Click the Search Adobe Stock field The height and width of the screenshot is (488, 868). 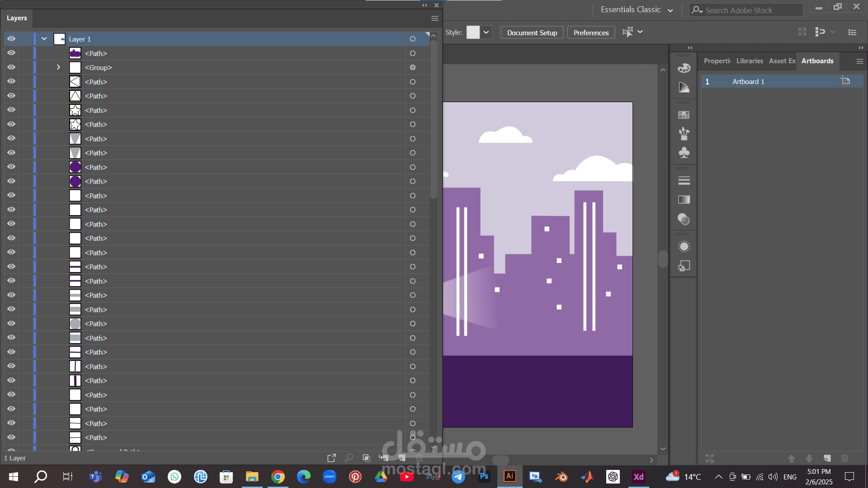coord(746,10)
